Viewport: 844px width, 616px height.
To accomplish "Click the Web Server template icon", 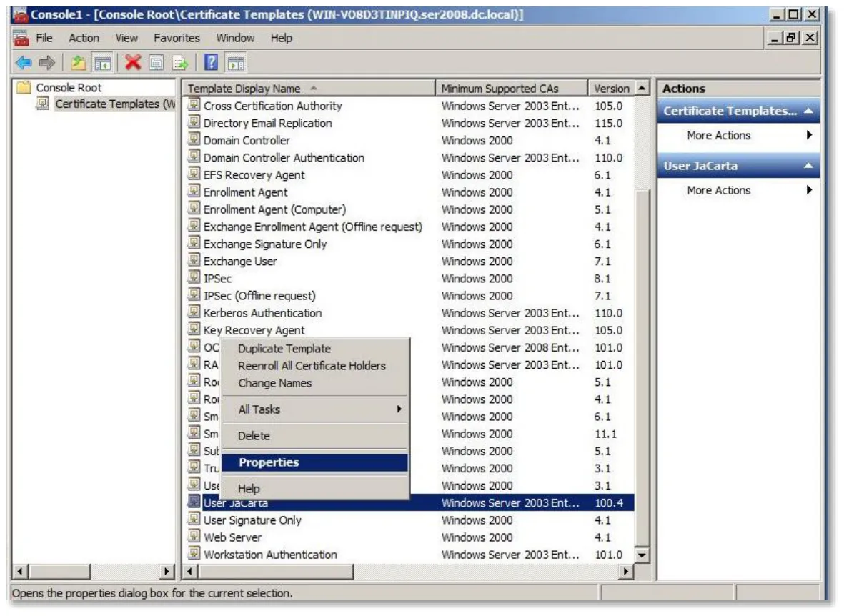I will tap(194, 537).
